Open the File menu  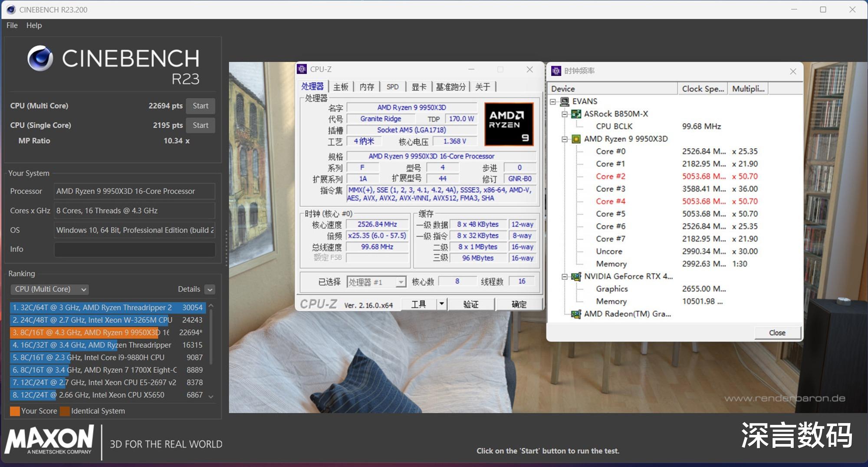[x=12, y=25]
